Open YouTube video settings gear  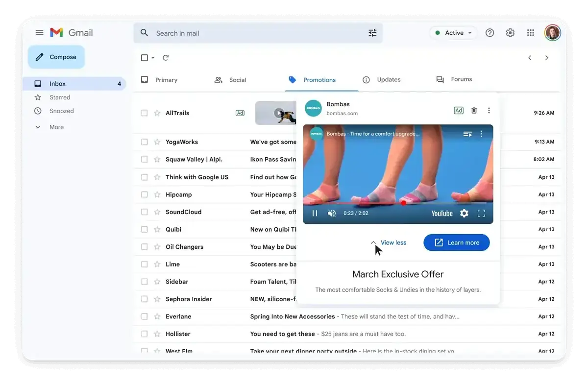[x=464, y=213]
